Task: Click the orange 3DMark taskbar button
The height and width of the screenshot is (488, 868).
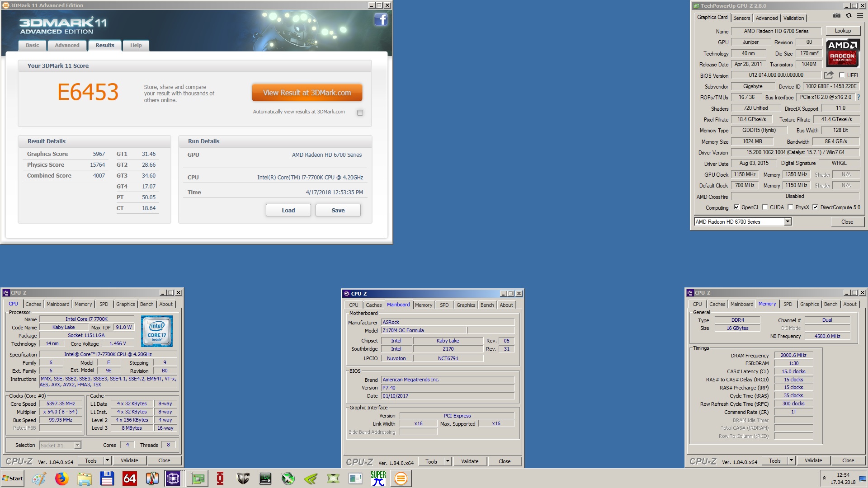Action: coord(401,479)
